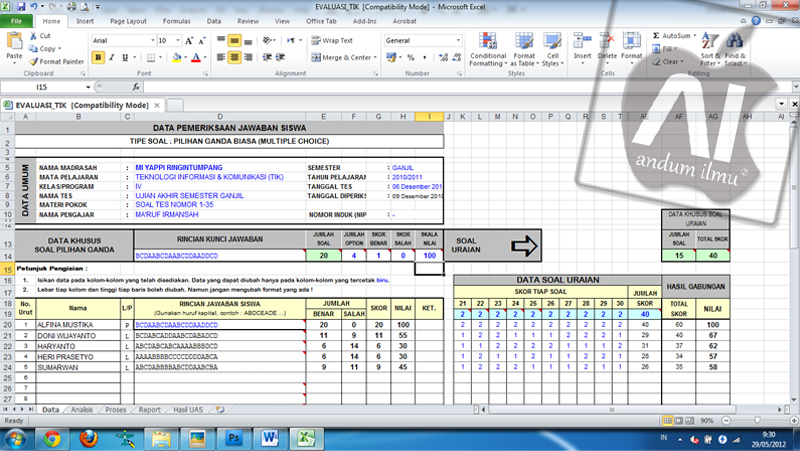Click the Decrease Decimal icon
Viewport: 800px width, 451px height.
point(457,57)
